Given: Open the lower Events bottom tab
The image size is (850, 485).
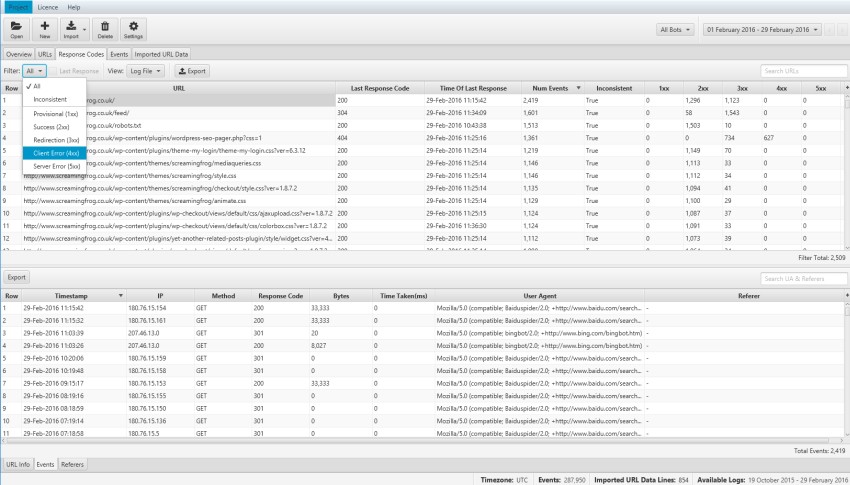Looking at the screenshot, I should (x=46, y=464).
